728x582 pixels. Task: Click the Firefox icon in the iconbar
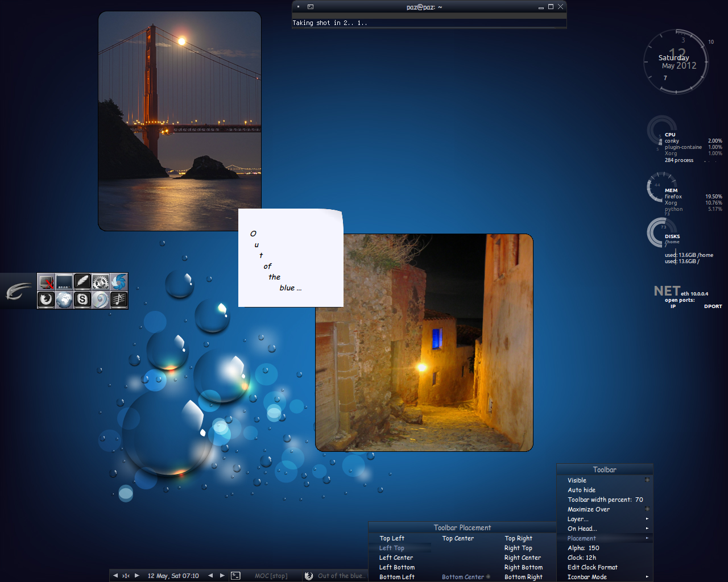308,576
